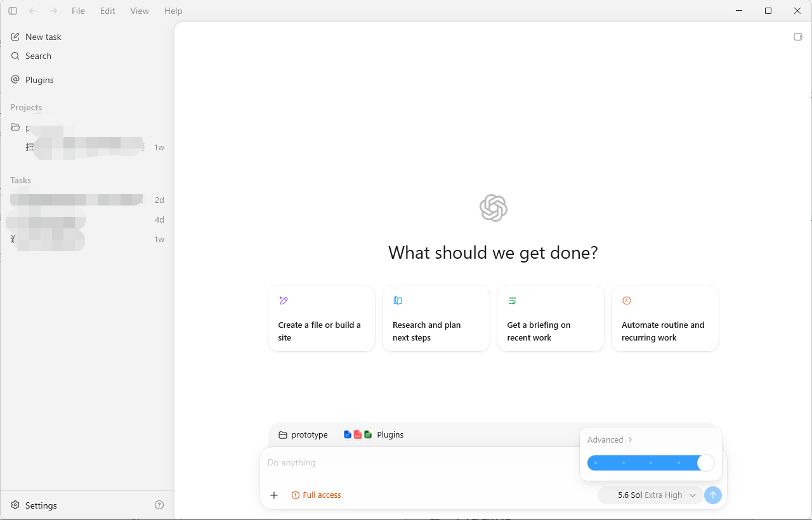Click the Full access permission button
The image size is (812, 520).
316,495
